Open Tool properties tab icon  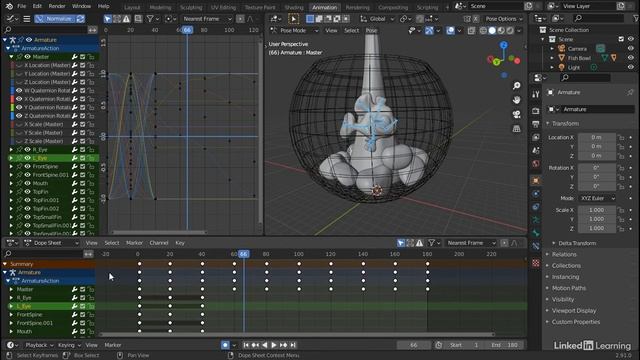coord(536,94)
